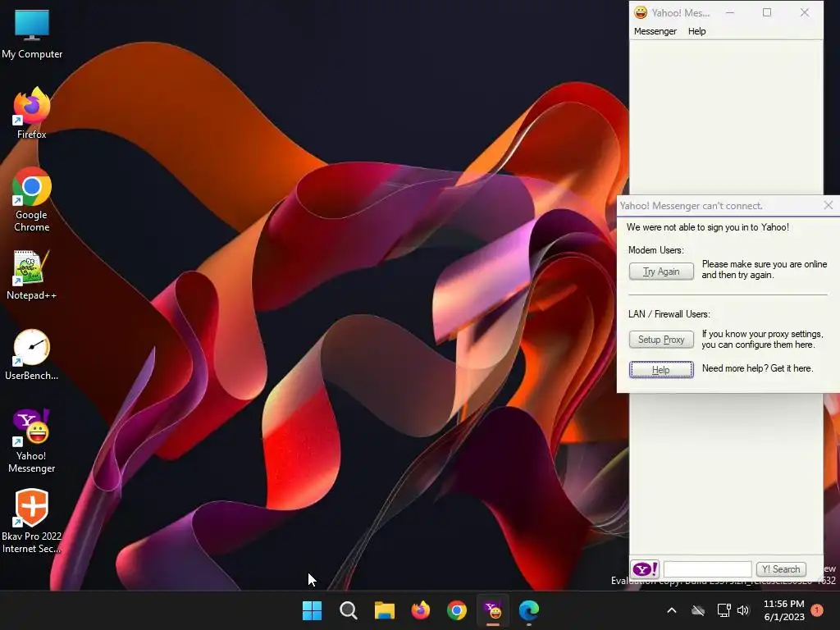Click the Y! Search button
Image resolution: width=840 pixels, height=630 pixels.
(781, 569)
